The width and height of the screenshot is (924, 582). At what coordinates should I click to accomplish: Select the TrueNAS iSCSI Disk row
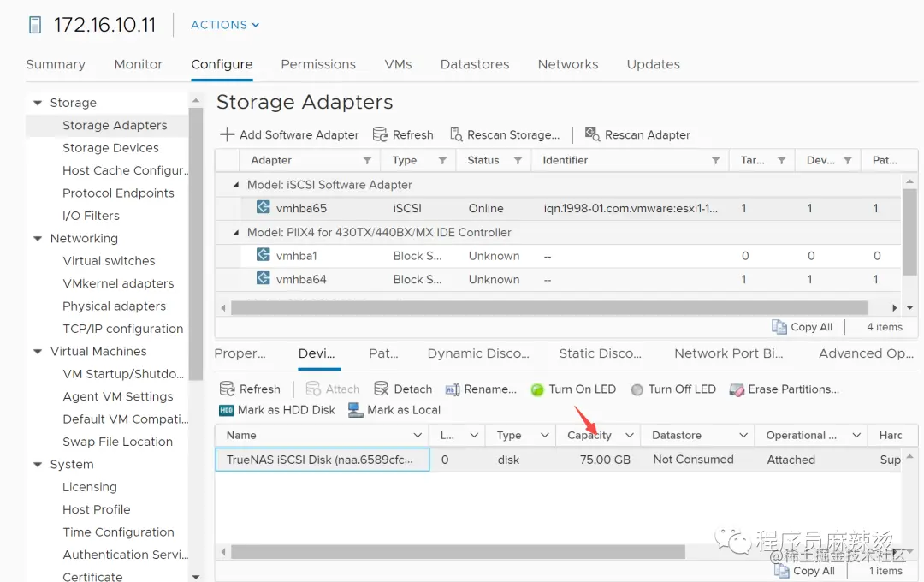[558, 460]
